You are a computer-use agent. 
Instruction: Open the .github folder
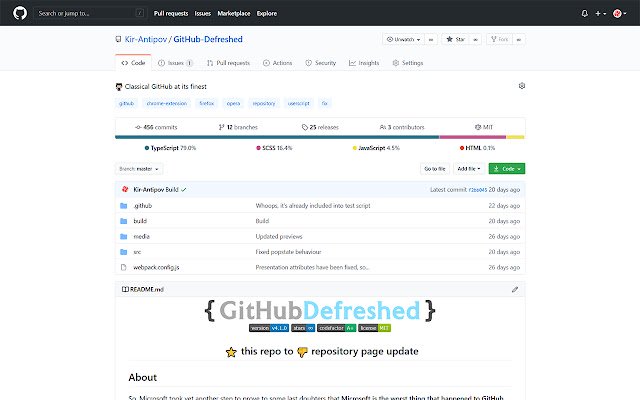tap(142, 206)
